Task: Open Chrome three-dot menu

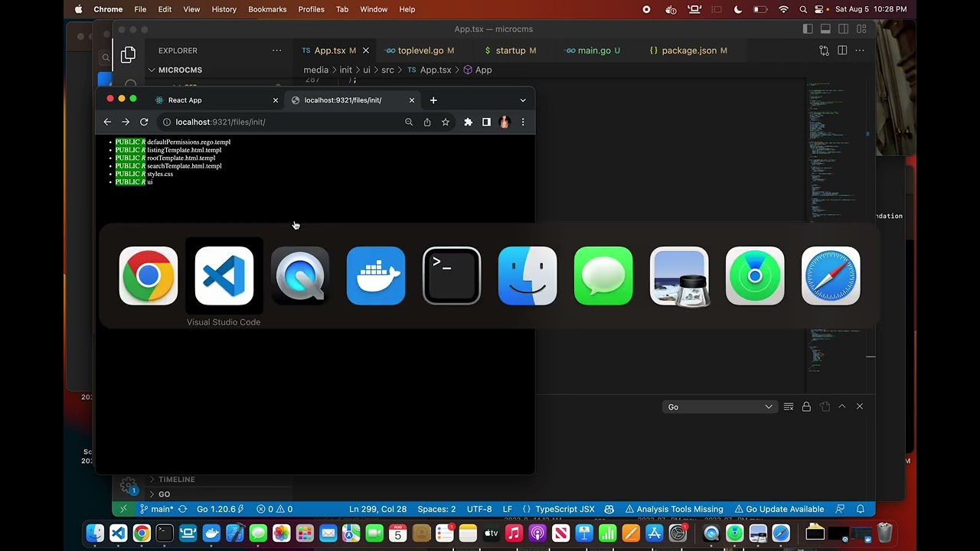Action: tap(523, 122)
